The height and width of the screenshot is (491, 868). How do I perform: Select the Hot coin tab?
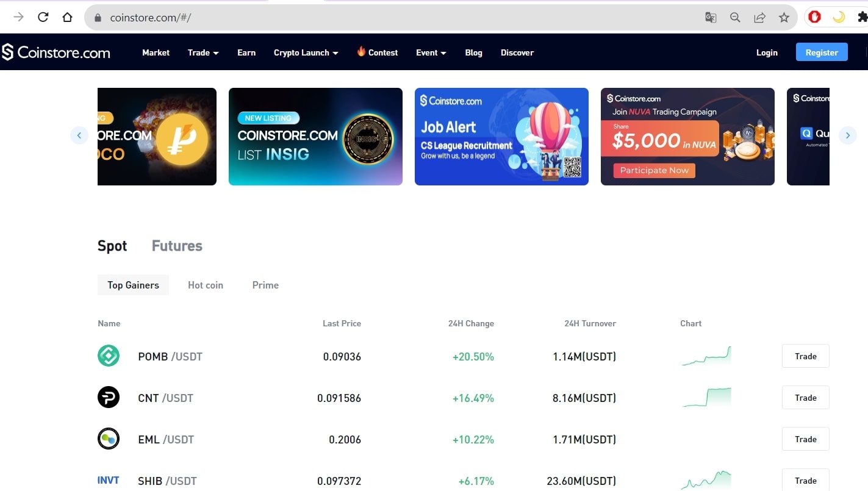coord(206,285)
